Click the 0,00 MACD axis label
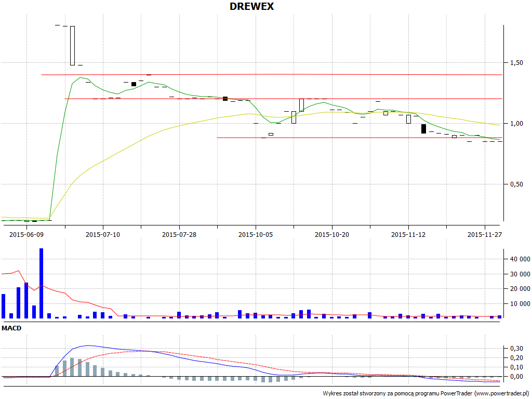The image size is (532, 399). pos(517,377)
